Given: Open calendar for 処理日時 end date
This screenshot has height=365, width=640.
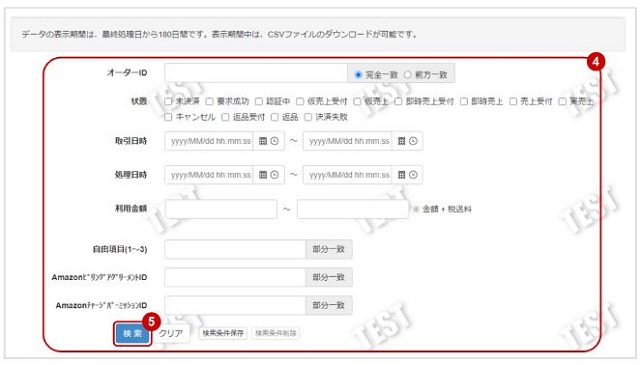Looking at the screenshot, I should (402, 175).
